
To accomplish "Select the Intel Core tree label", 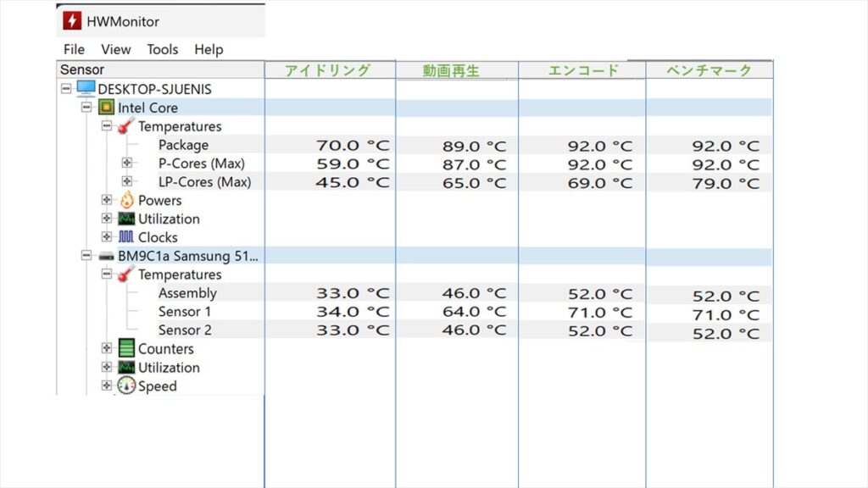I will [147, 108].
